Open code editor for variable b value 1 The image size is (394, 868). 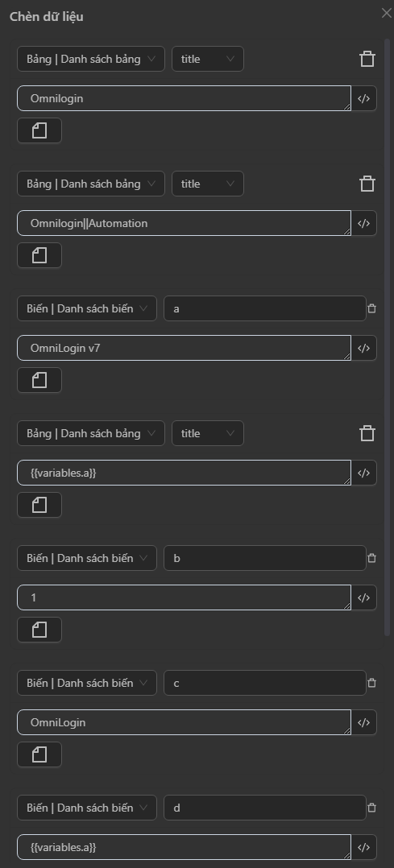pos(363,597)
